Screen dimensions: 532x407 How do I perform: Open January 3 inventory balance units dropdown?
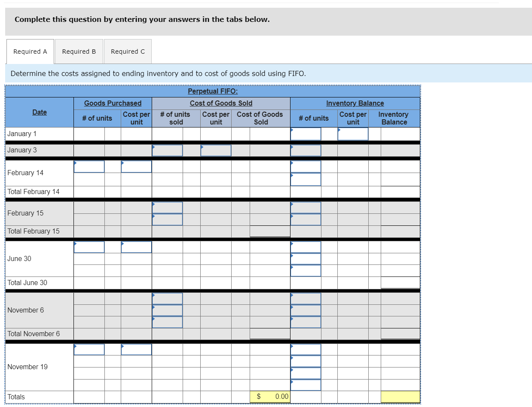tap(306, 150)
